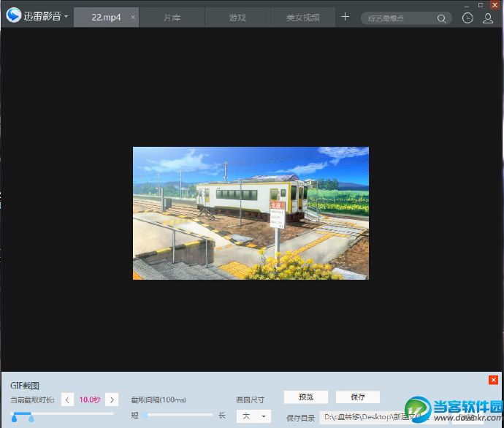Close the GIF截图 panel

[x=493, y=380]
